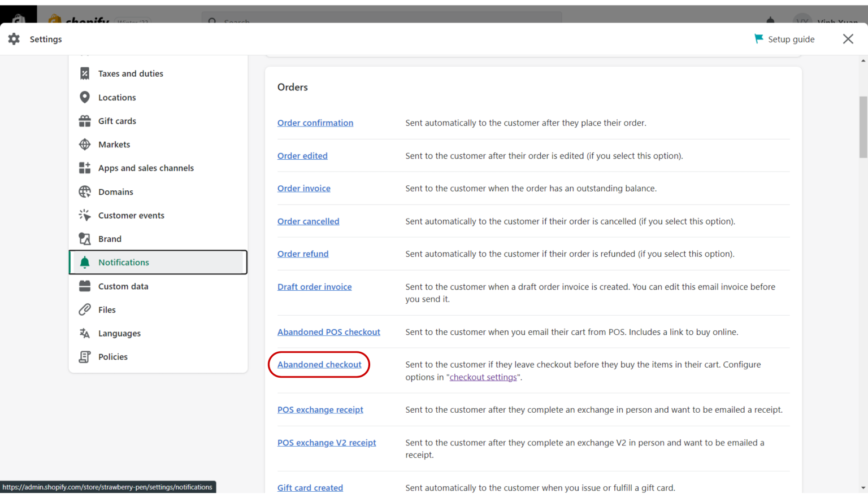Image resolution: width=868 pixels, height=498 pixels.
Task: Open the Domains settings page
Action: tap(115, 192)
